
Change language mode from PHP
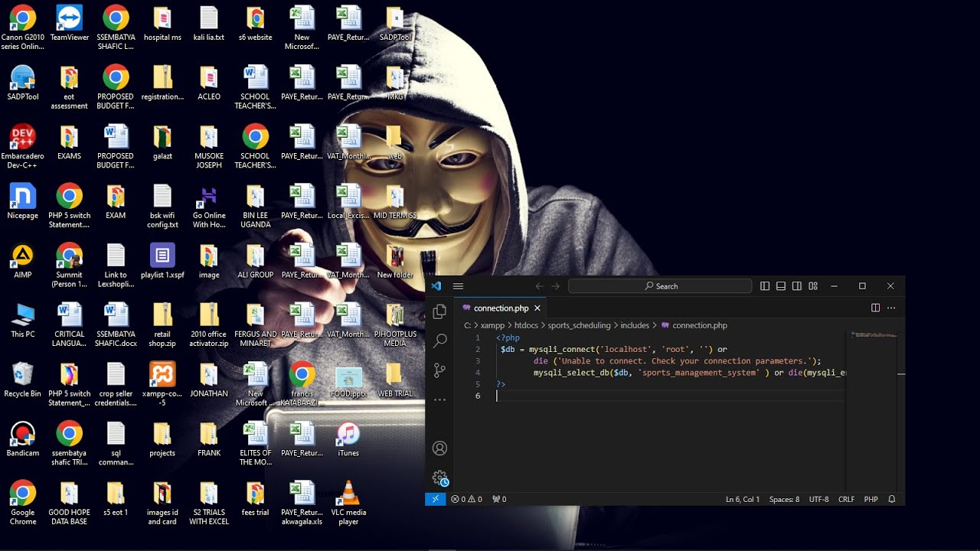pos(871,499)
